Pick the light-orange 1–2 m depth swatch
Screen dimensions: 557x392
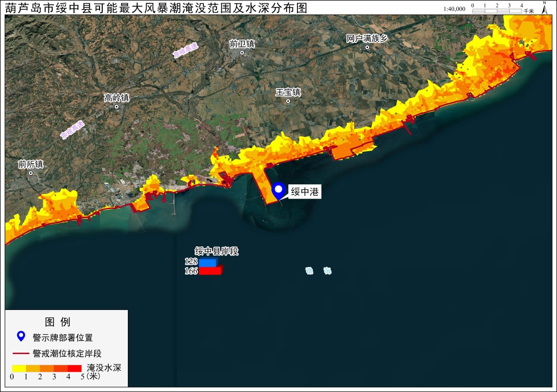pos(33,369)
